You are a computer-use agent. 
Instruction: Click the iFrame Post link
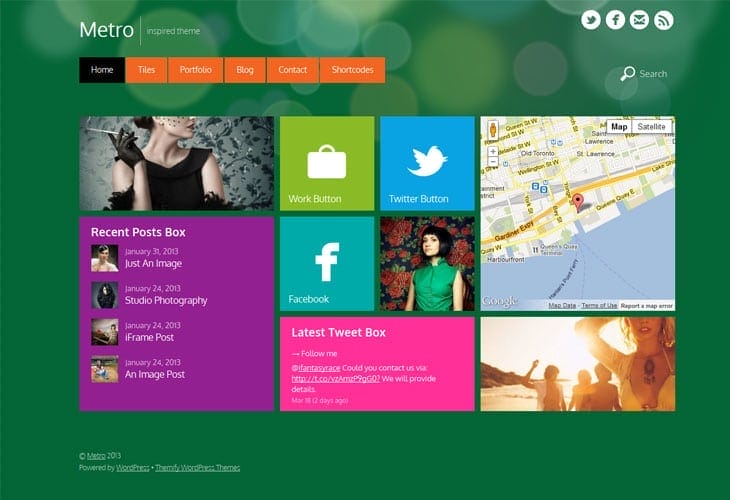point(149,337)
